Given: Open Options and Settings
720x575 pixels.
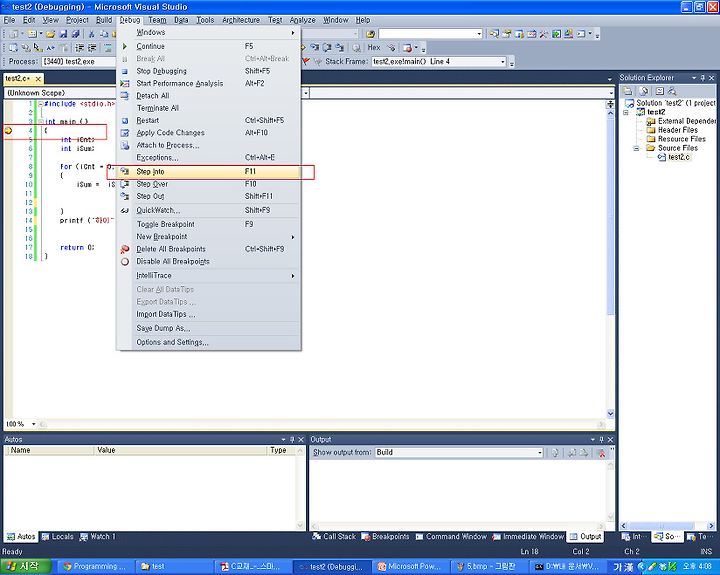Looking at the screenshot, I should click(208, 343).
